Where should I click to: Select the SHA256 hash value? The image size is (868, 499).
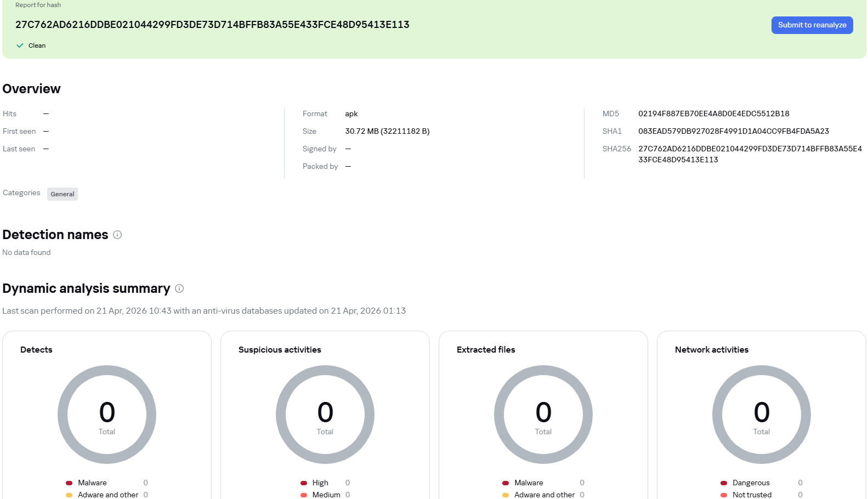pyautogui.click(x=750, y=154)
